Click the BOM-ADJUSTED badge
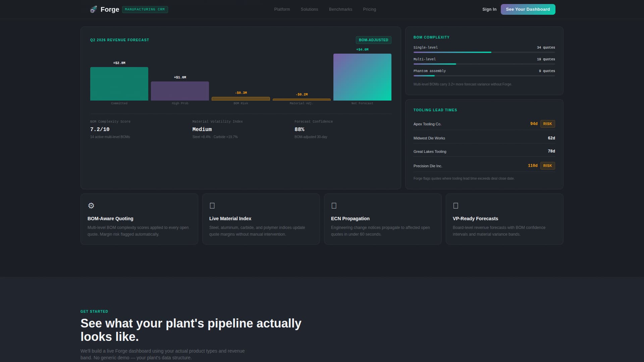The image size is (644, 362). click(373, 40)
